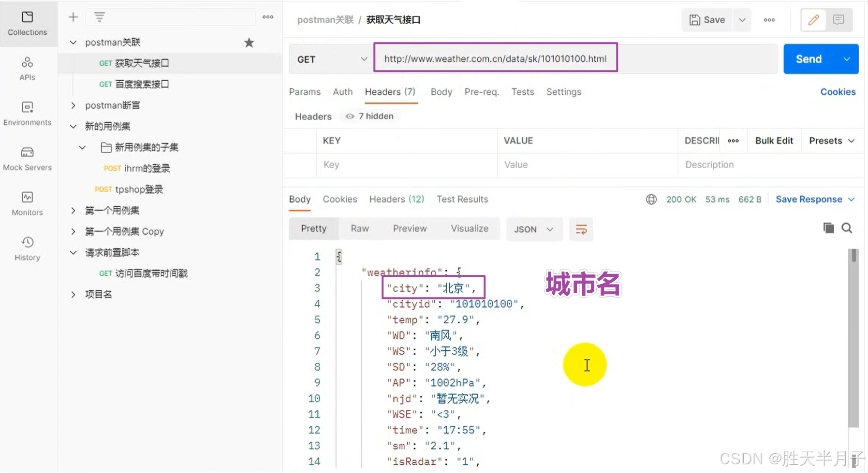Open the Save Response dropdown
Image resolution: width=868 pixels, height=473 pixels.
point(815,199)
